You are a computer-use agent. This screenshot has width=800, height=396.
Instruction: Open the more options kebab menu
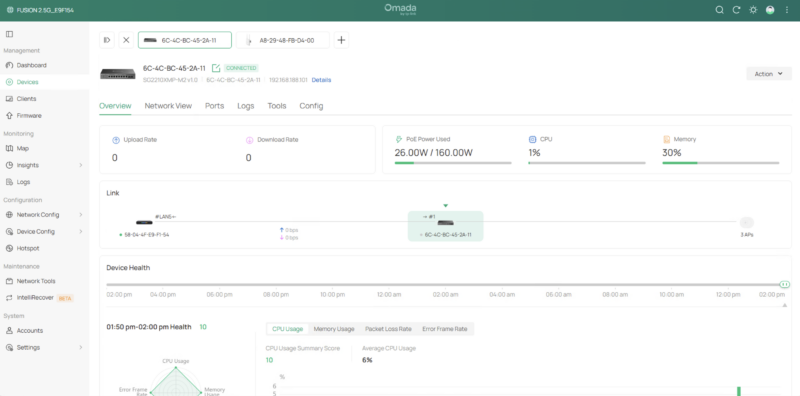787,10
